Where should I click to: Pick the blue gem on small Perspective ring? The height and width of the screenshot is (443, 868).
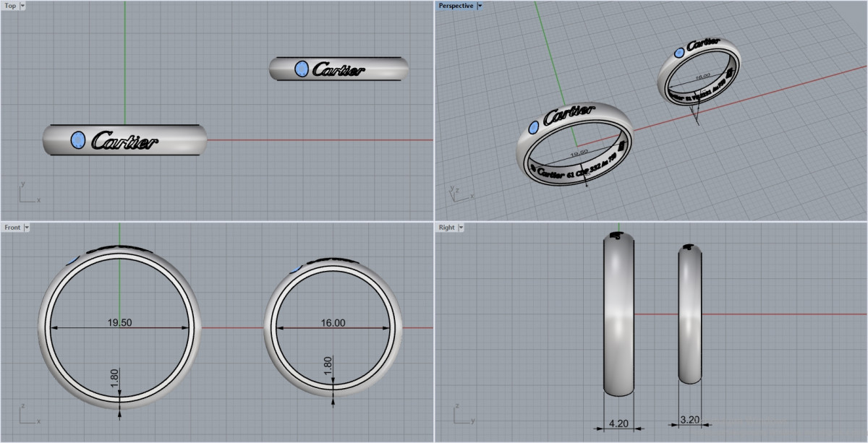[x=680, y=53]
